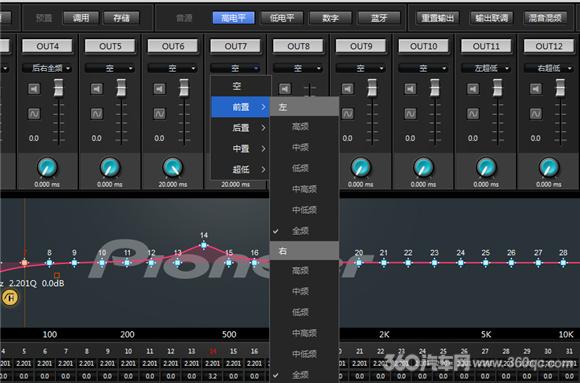Click the OUT10 delay knob
580x383 pixels.
[424, 167]
